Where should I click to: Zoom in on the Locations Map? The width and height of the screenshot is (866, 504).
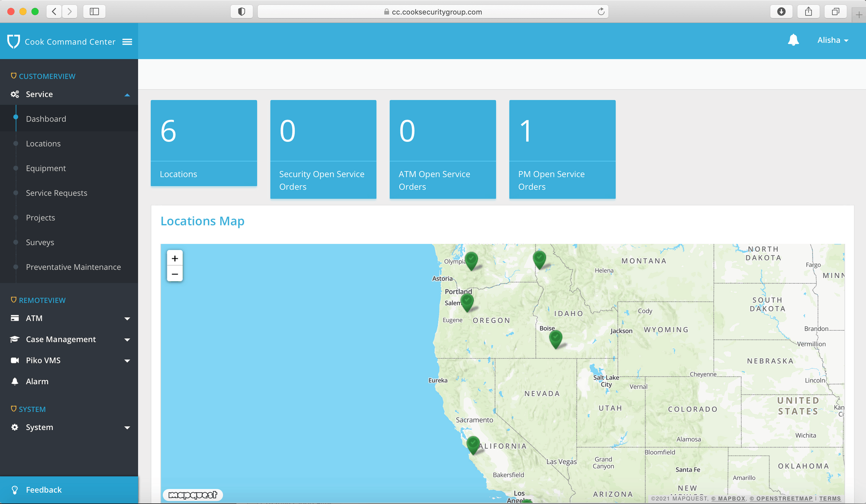[175, 258]
